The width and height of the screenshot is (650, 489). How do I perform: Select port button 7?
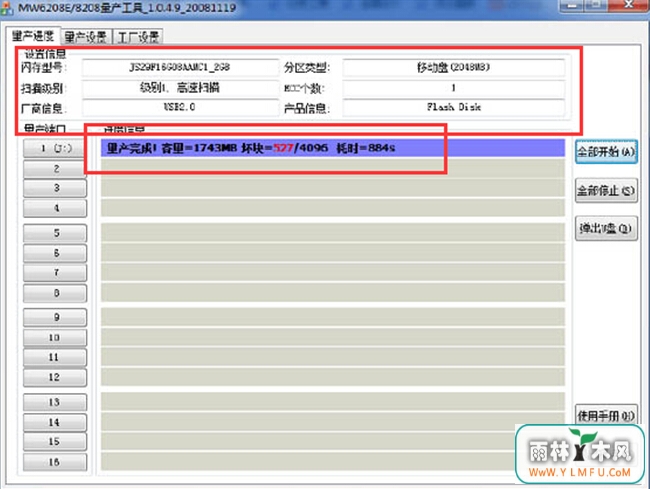tap(55, 273)
